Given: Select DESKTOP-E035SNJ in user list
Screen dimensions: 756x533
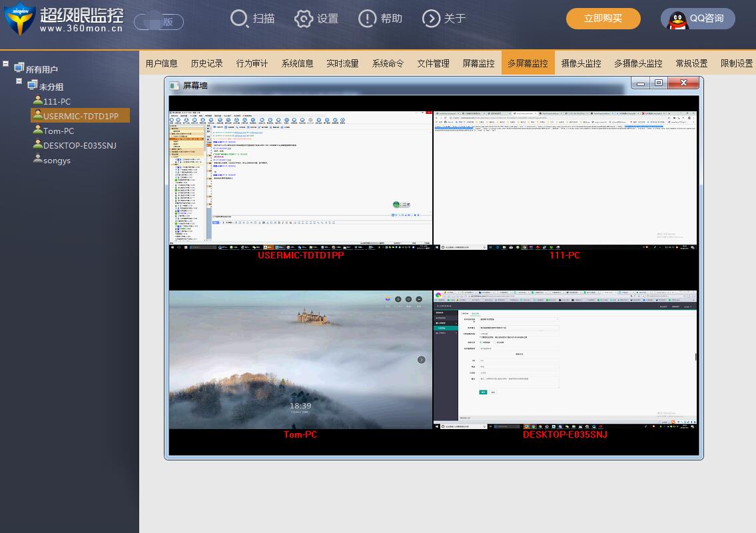Looking at the screenshot, I should (80, 145).
